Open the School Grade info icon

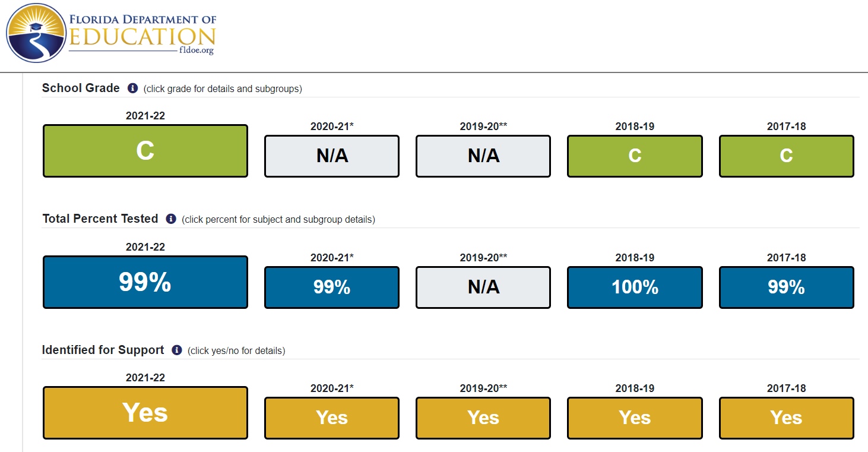(x=132, y=88)
